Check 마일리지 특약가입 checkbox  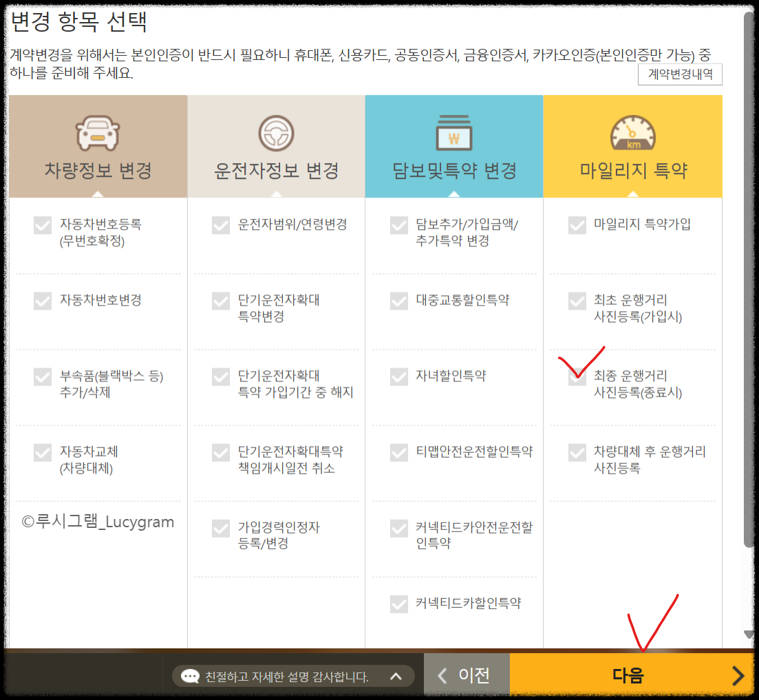[577, 225]
